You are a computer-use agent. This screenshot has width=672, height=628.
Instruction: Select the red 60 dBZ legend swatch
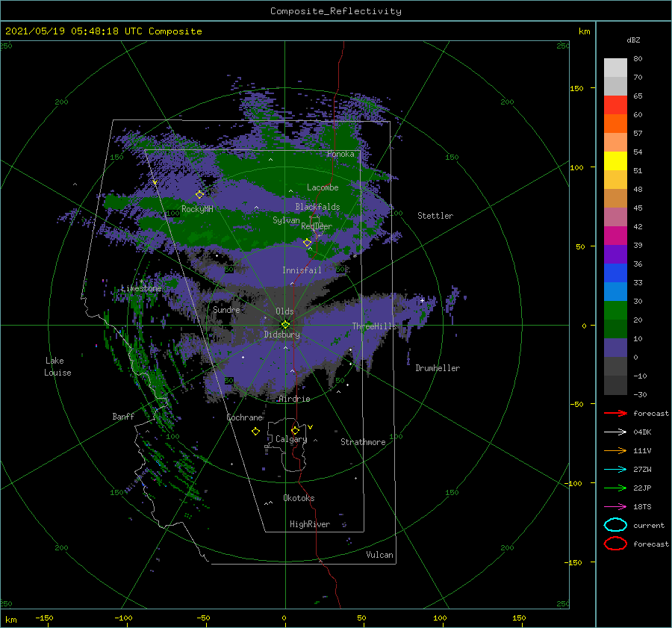click(x=615, y=105)
